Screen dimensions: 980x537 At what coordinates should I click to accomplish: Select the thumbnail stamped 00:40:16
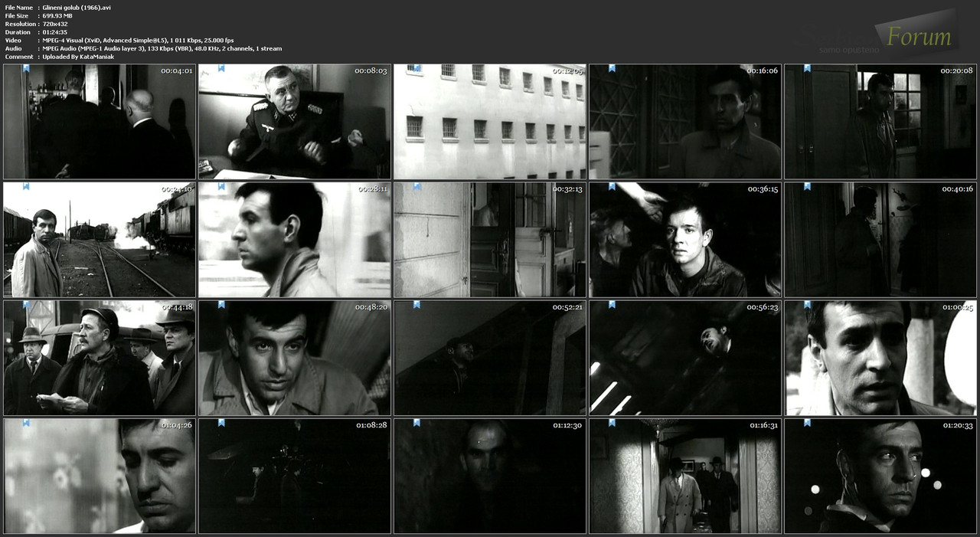pos(880,240)
